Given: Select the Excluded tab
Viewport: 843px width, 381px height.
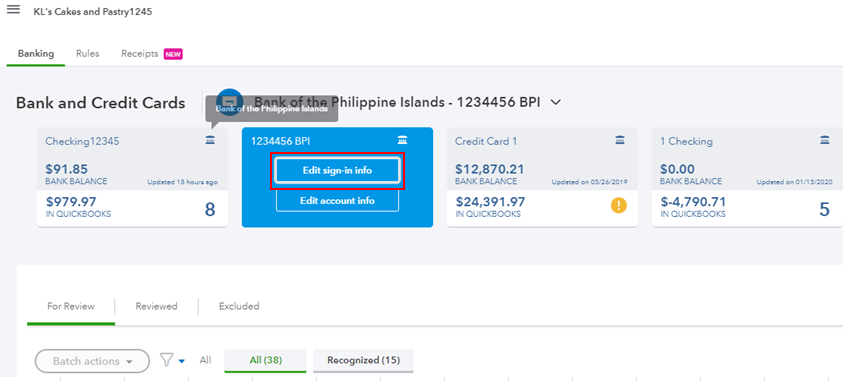Looking at the screenshot, I should [x=239, y=306].
